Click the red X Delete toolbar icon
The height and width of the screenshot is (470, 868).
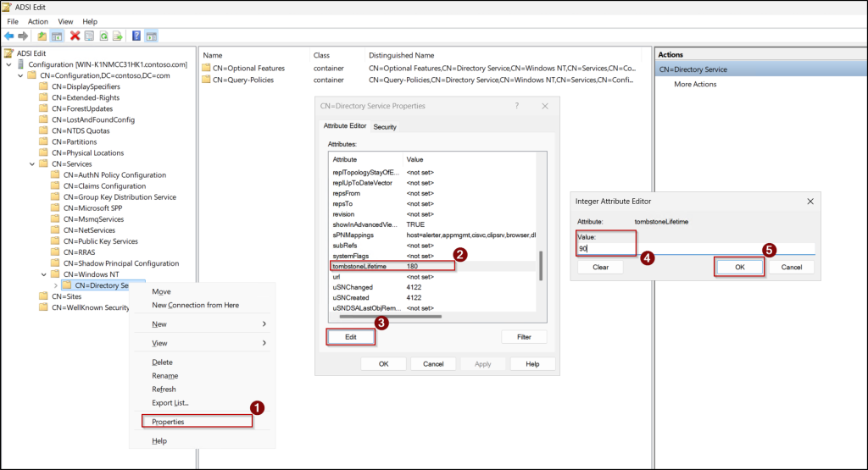pyautogui.click(x=75, y=36)
